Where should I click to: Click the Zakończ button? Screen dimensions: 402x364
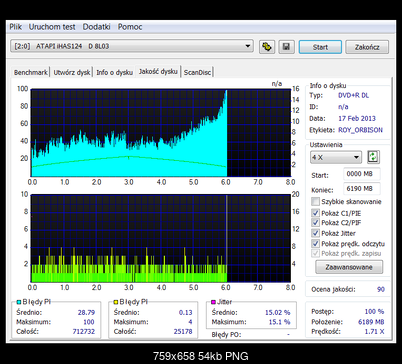tap(367, 47)
